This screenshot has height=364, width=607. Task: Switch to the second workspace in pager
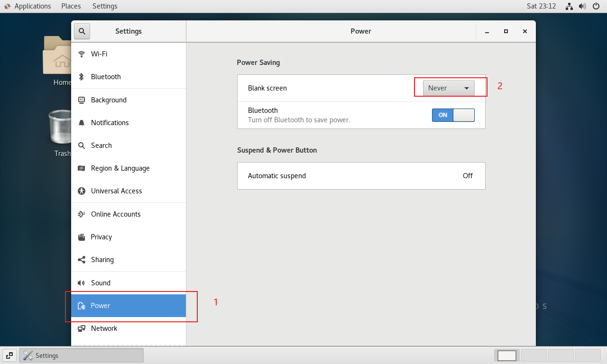point(533,355)
